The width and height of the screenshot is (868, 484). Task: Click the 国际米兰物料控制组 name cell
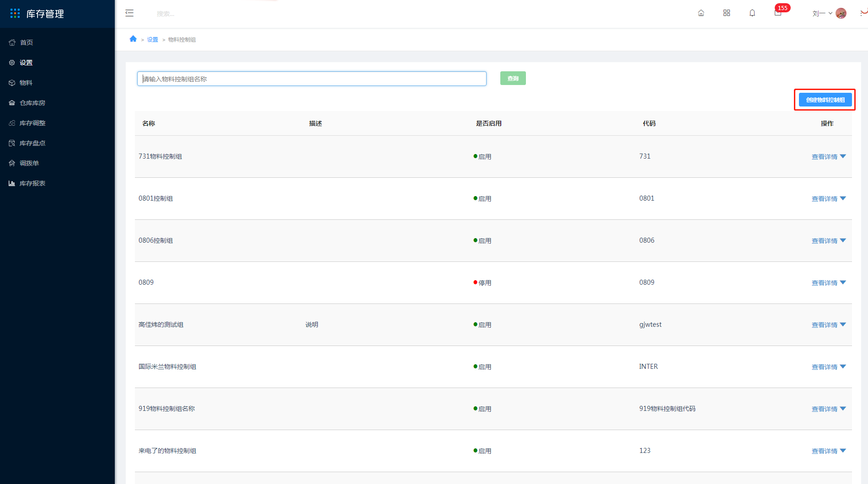pos(167,367)
